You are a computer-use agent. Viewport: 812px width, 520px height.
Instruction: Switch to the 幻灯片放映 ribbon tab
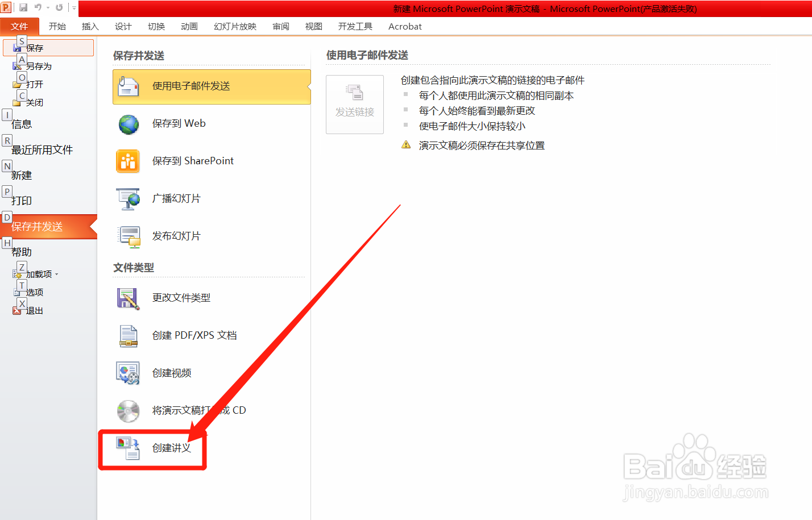point(235,26)
